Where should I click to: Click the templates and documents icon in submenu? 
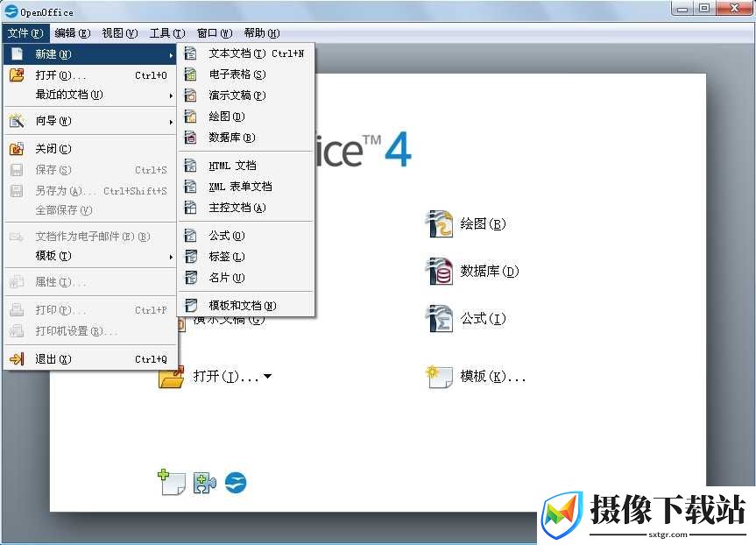[x=191, y=305]
